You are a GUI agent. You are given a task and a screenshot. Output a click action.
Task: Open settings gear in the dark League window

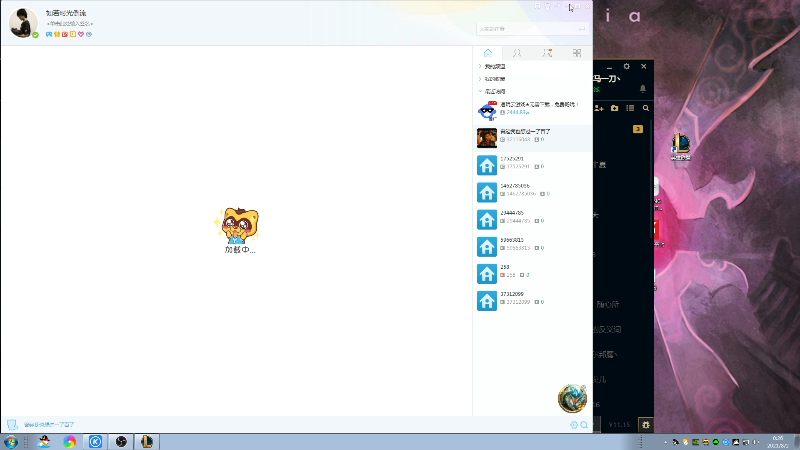coord(627,66)
